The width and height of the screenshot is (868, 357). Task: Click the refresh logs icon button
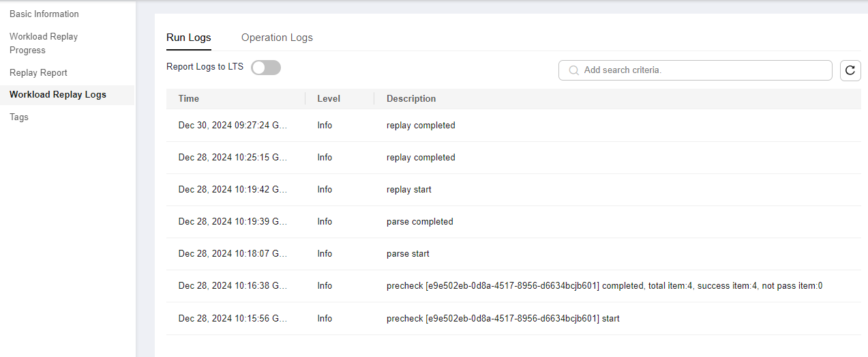(850, 70)
